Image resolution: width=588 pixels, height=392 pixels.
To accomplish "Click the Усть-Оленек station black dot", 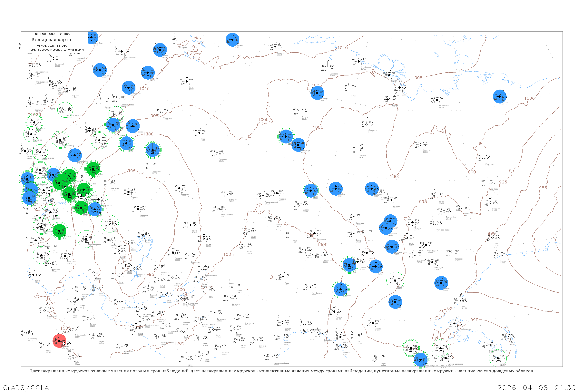I will 359,61.
